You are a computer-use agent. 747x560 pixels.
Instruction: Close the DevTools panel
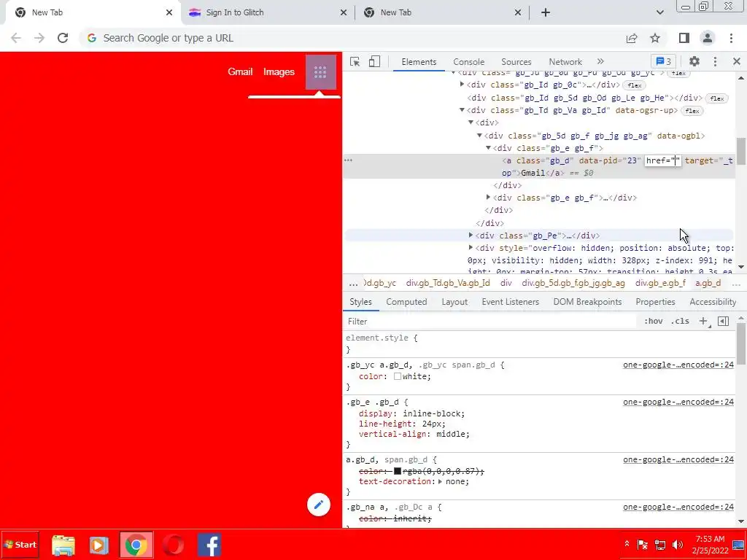[737, 61]
